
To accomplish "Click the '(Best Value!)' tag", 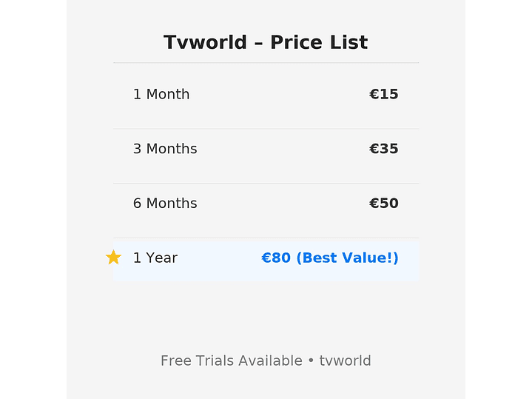I will tap(347, 258).
